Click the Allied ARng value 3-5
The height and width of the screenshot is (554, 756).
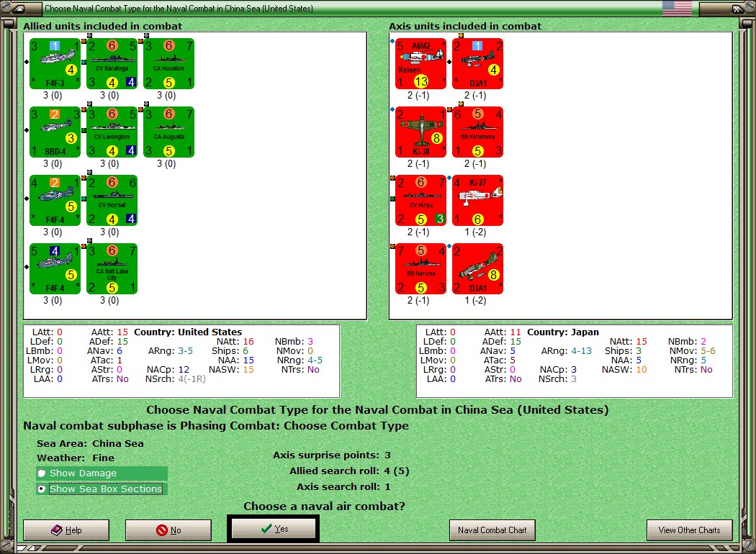click(185, 350)
